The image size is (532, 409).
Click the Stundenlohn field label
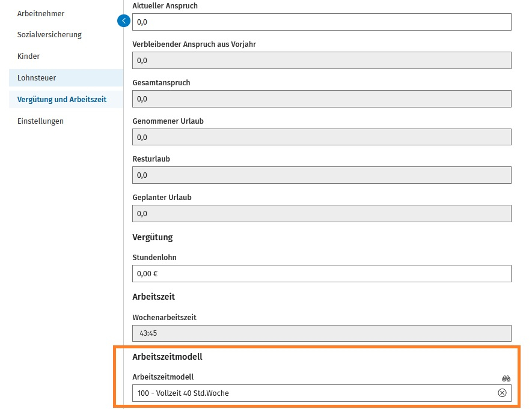pos(154,257)
